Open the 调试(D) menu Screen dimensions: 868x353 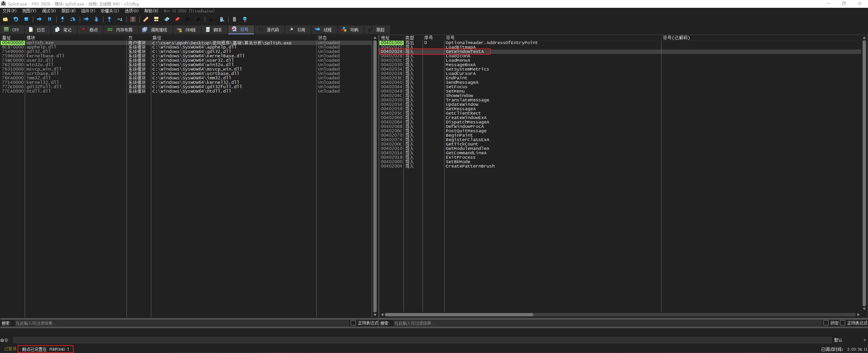[x=49, y=11]
